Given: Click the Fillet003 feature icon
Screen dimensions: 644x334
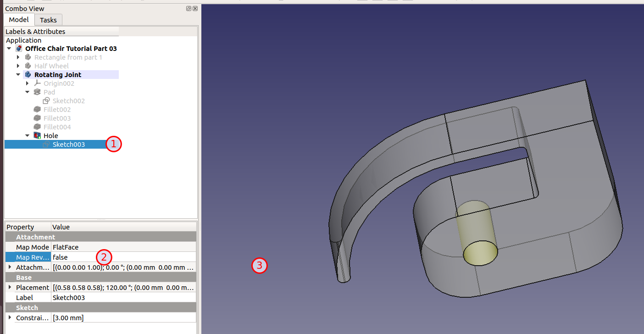Looking at the screenshot, I should [37, 118].
